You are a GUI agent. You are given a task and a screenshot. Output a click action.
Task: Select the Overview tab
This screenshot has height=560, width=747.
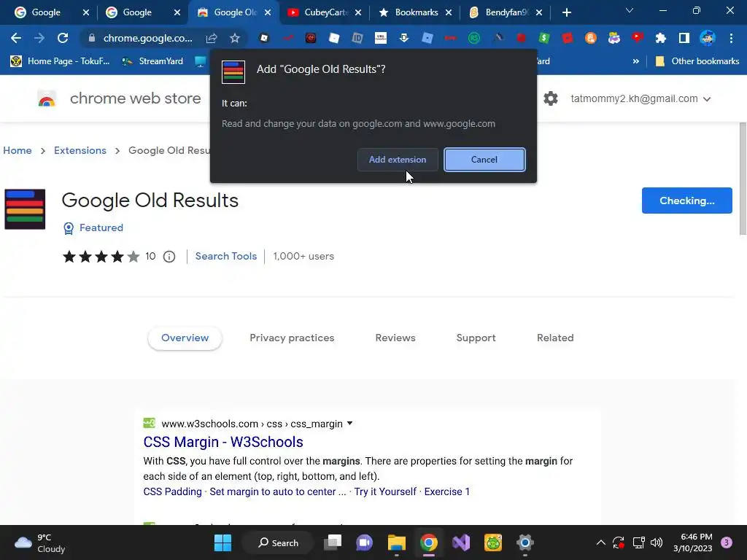click(x=185, y=338)
